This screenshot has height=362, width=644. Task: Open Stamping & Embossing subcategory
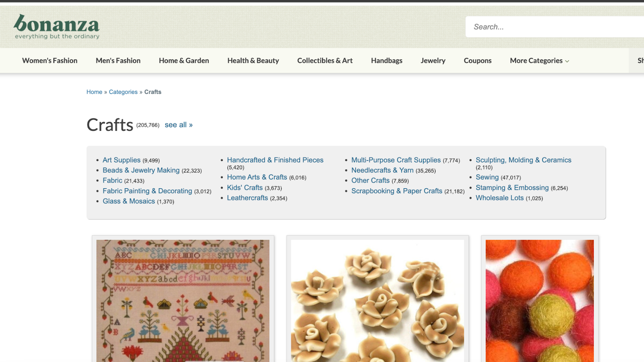tap(512, 188)
